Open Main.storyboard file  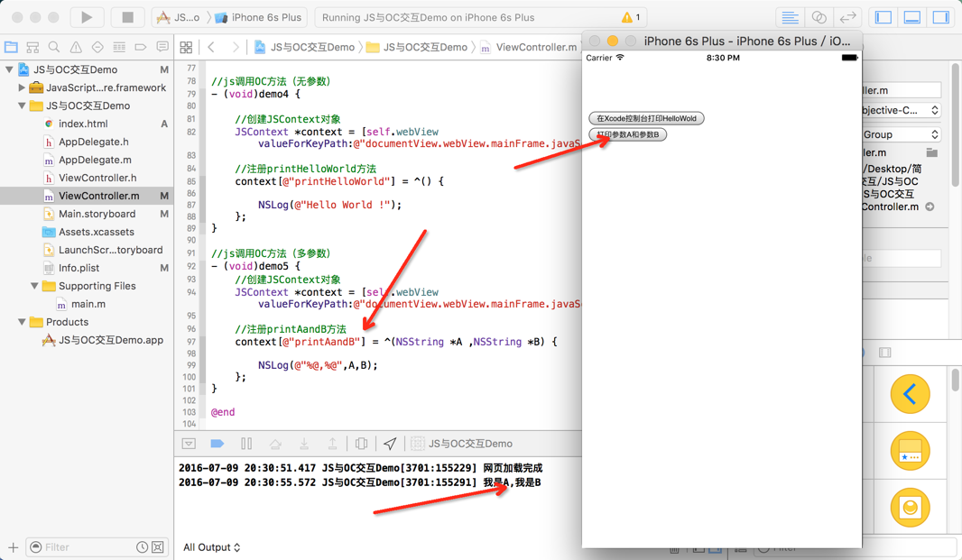point(97,214)
